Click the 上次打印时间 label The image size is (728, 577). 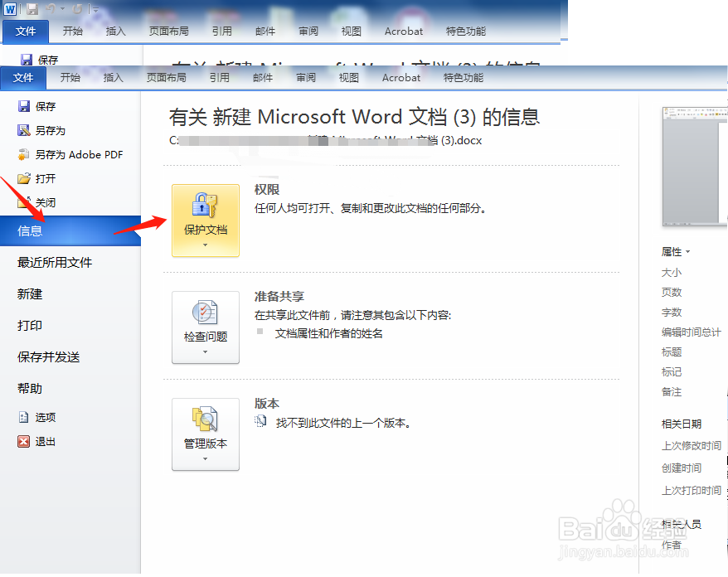pyautogui.click(x=692, y=491)
